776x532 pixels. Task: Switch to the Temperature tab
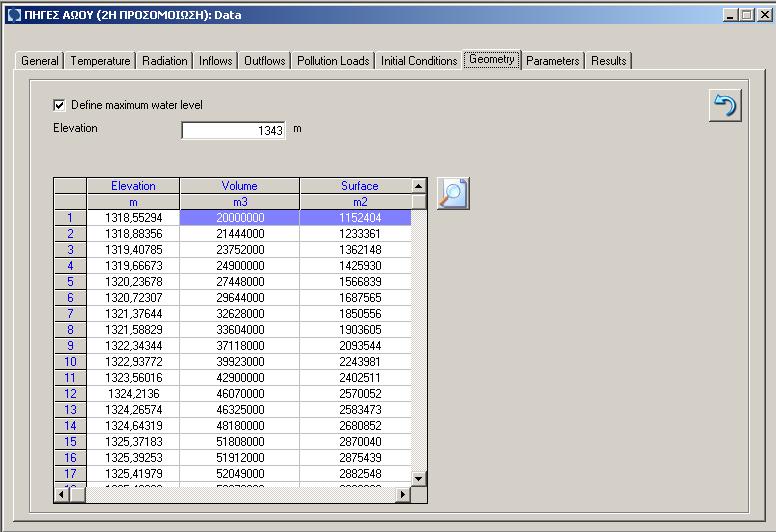[x=100, y=61]
